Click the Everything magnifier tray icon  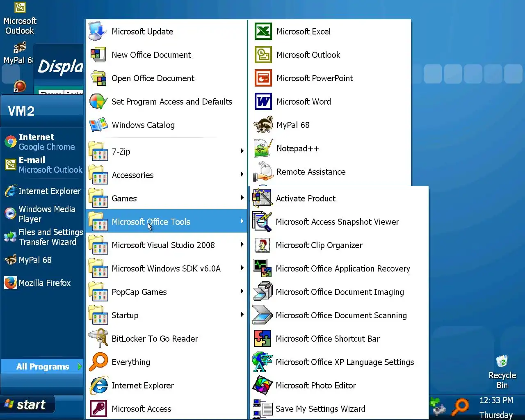[461, 406]
